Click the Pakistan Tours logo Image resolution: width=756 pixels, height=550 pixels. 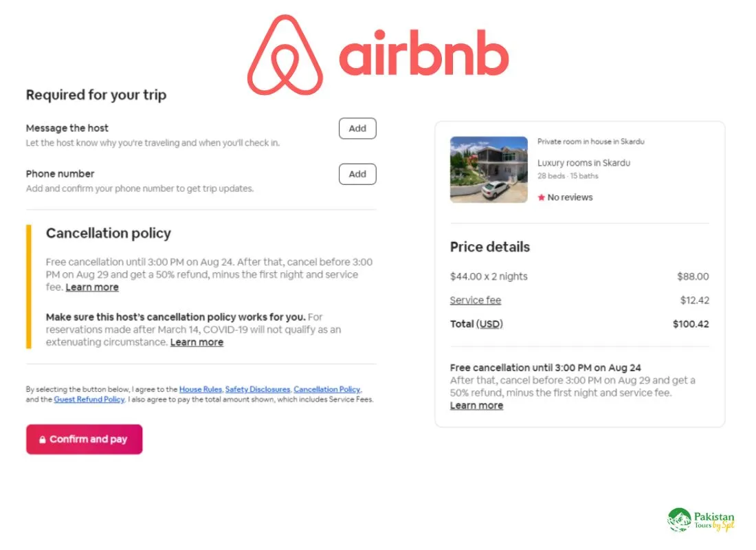700,520
